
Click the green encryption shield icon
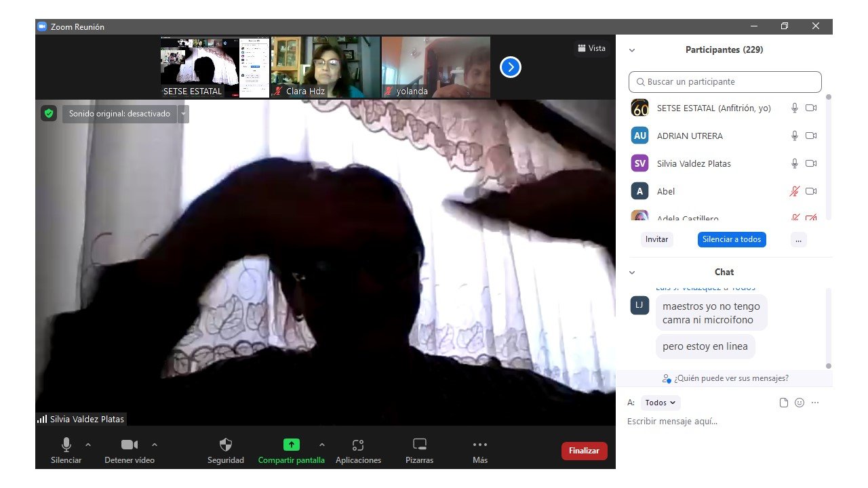(49, 113)
